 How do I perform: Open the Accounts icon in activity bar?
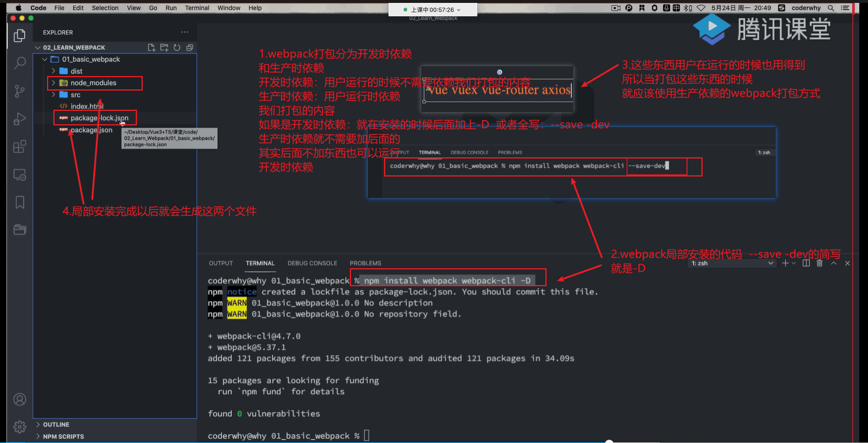(x=20, y=399)
